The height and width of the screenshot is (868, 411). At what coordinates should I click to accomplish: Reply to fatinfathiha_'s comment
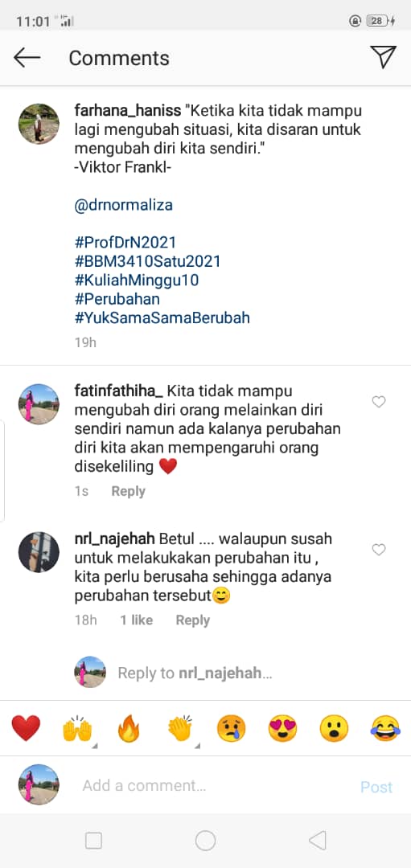(129, 491)
